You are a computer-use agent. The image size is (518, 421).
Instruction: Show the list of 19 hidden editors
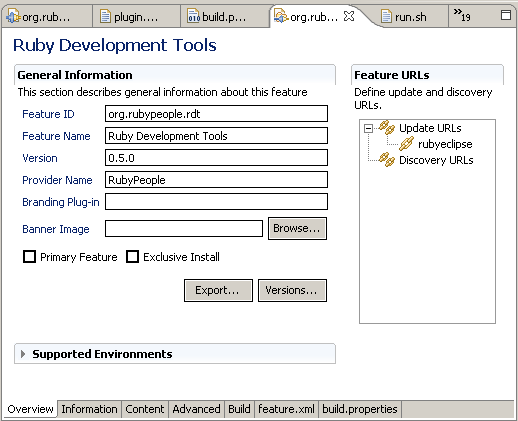coord(462,15)
